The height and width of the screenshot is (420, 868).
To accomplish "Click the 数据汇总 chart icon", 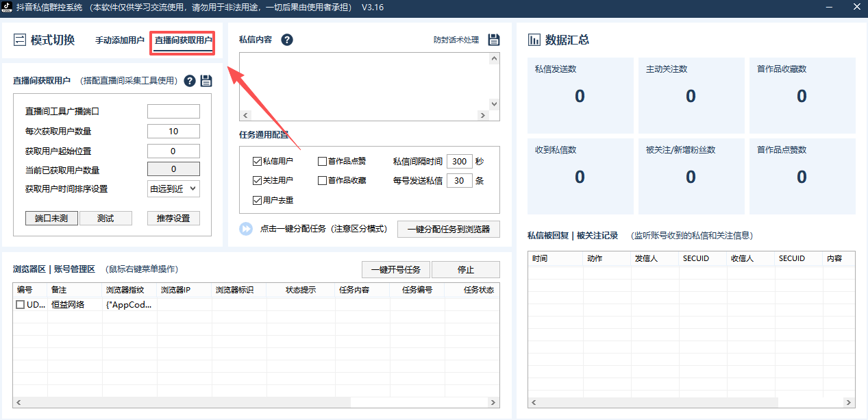I will pyautogui.click(x=534, y=40).
